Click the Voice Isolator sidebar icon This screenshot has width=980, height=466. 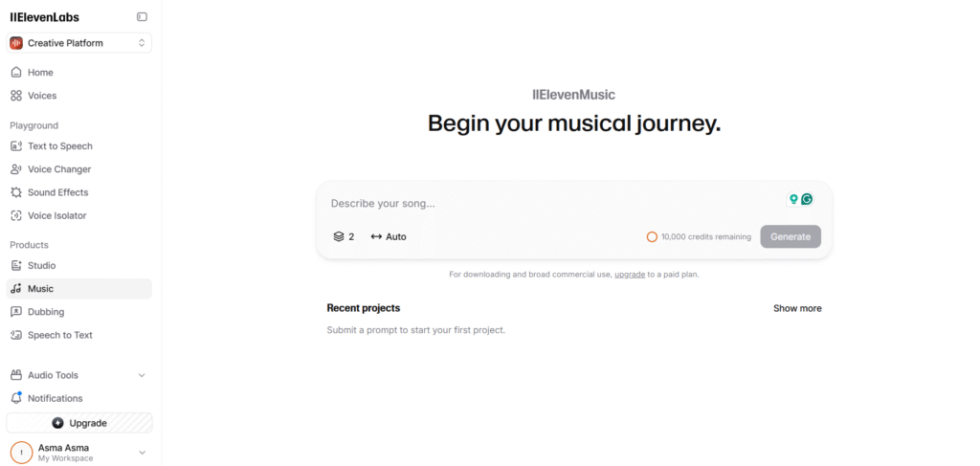(16, 215)
